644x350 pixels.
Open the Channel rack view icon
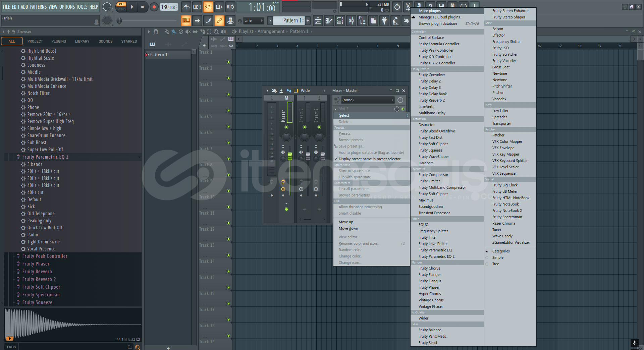(x=340, y=21)
